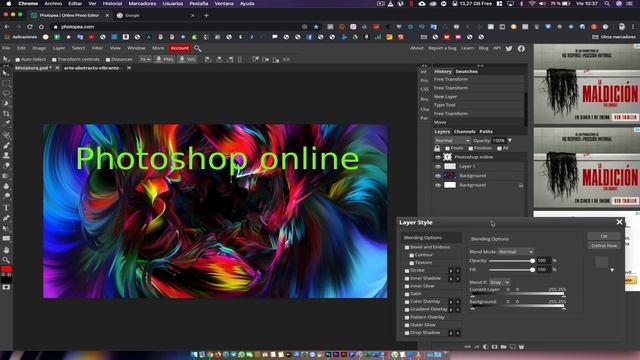The width and height of the screenshot is (640, 360).
Task: Open a new Chrome tab with plus
Action: (x=206, y=16)
